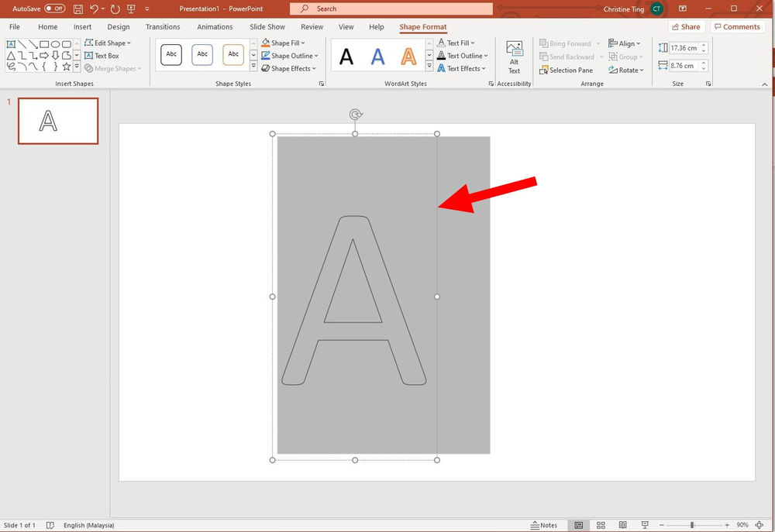Image resolution: width=775 pixels, height=532 pixels.
Task: Increase zoom with the zoom-in control
Action: (x=728, y=524)
